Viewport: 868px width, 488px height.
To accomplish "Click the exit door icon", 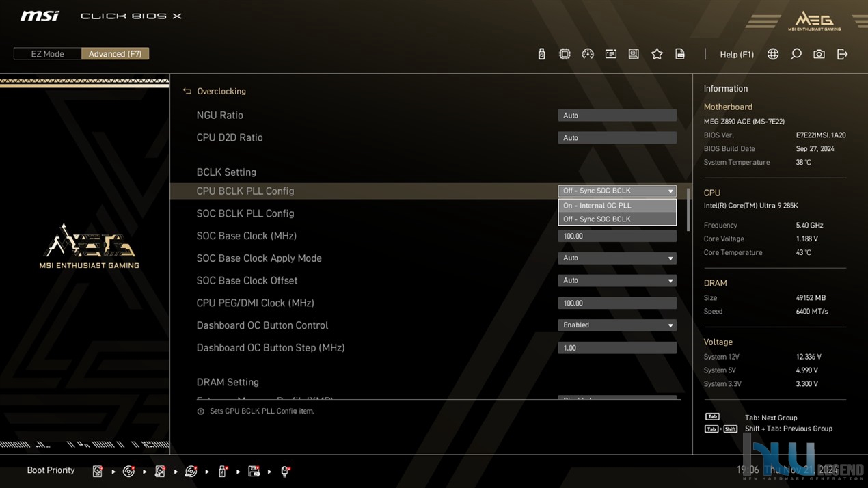I will (x=842, y=54).
